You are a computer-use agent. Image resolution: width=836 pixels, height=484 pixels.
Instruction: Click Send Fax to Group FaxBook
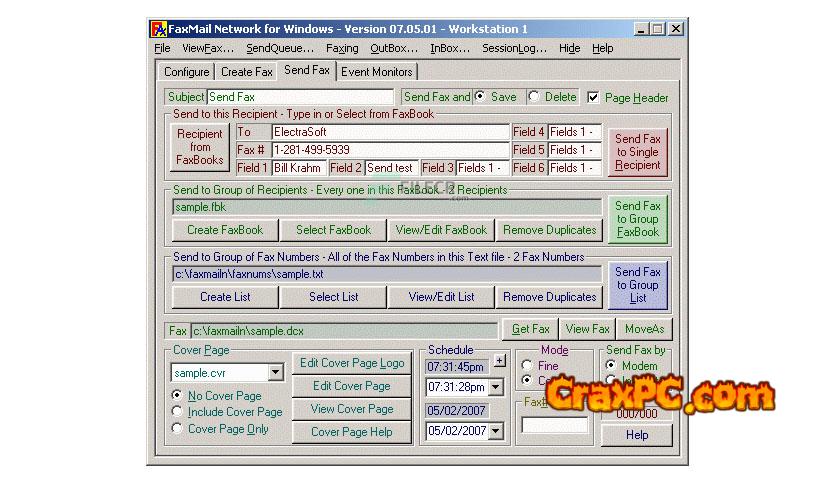(x=638, y=219)
